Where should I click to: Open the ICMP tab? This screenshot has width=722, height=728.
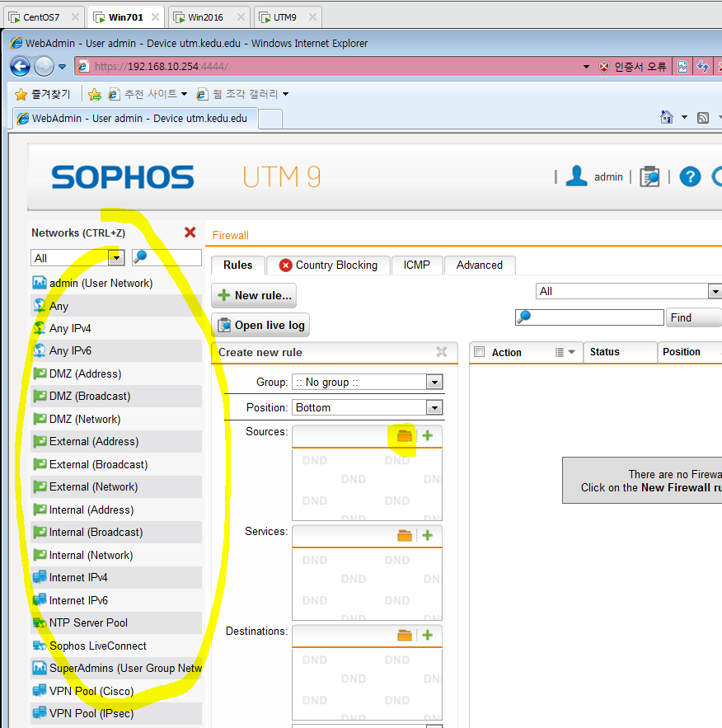pos(417,265)
